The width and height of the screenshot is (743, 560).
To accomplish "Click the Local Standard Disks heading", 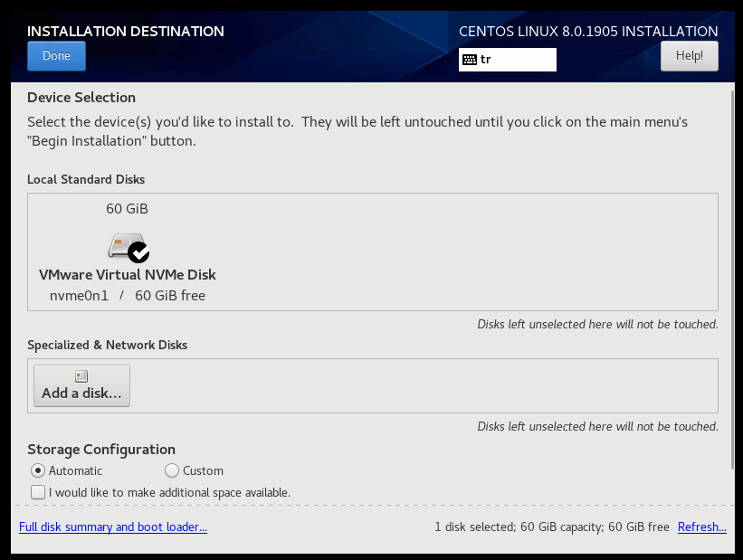I will click(86, 179).
